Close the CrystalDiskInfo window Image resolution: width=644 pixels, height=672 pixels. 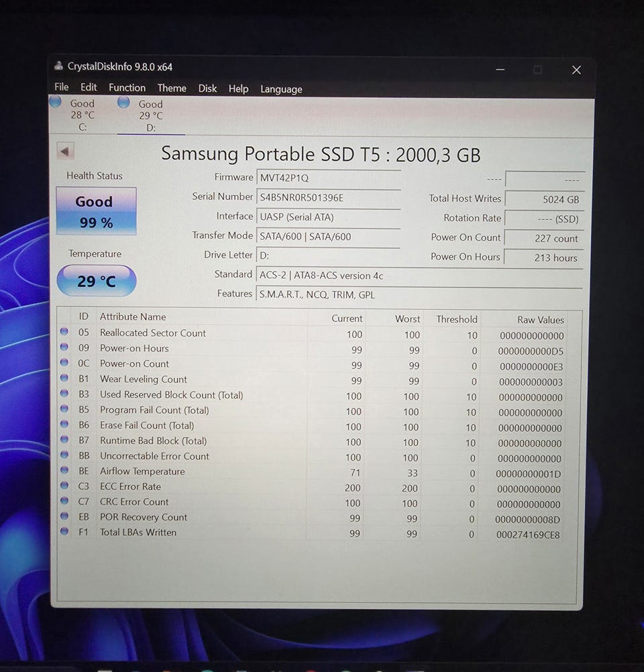(x=576, y=70)
